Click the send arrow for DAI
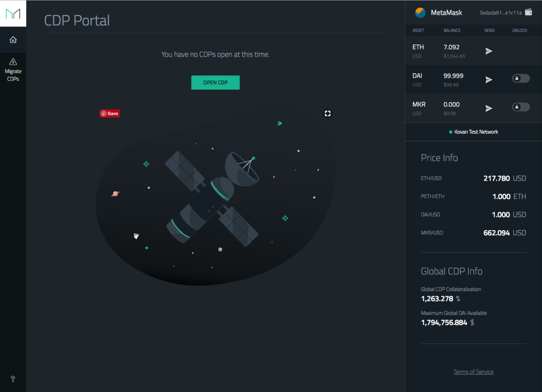The height and width of the screenshot is (392, 542). tap(489, 79)
